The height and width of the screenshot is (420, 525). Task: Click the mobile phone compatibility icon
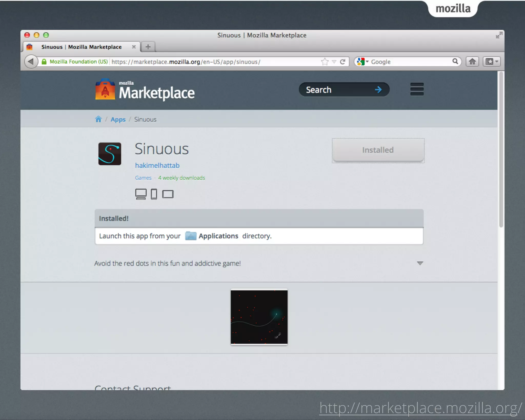tap(154, 194)
